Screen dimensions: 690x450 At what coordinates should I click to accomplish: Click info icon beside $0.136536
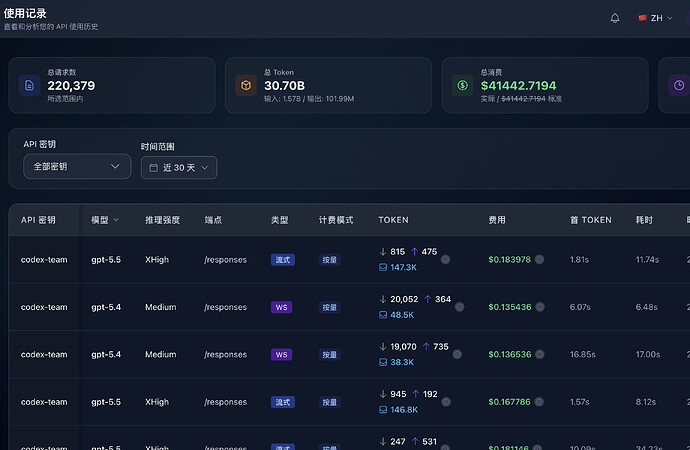540,355
